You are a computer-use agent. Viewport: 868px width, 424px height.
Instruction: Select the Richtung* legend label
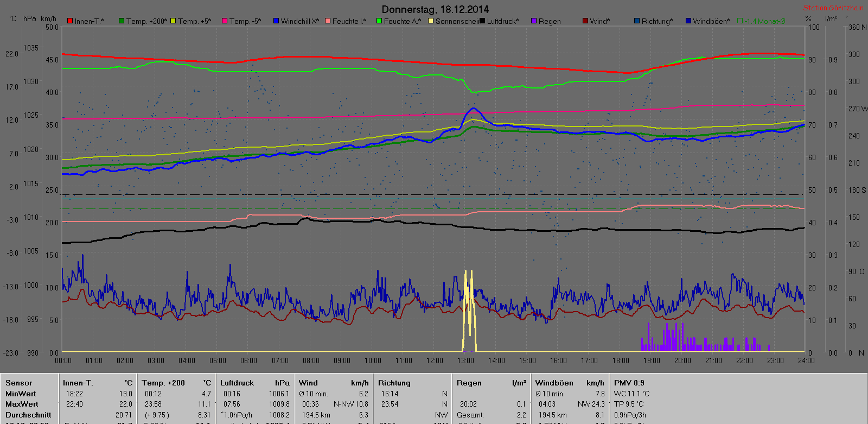coord(657,21)
